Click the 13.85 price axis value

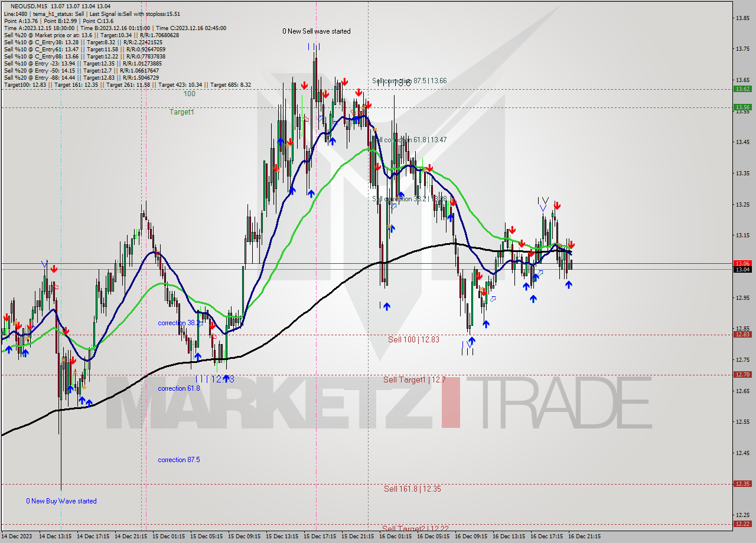click(x=742, y=18)
